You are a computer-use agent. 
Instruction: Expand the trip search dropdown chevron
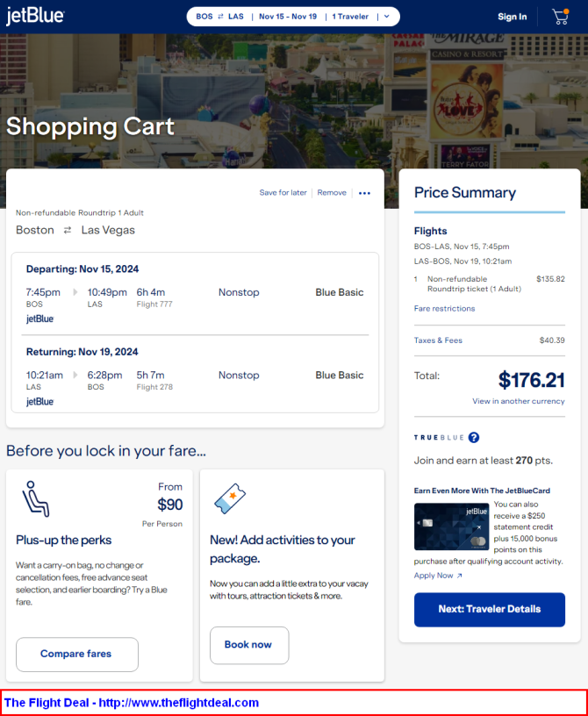387,17
